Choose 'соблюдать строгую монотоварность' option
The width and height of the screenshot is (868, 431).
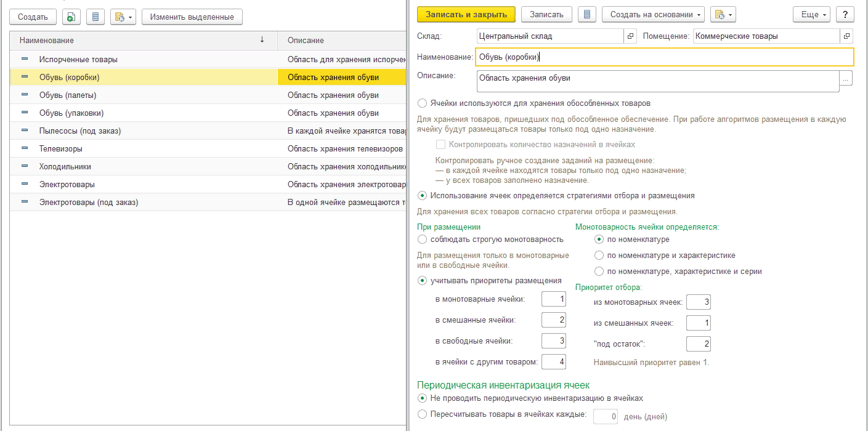[422, 240]
